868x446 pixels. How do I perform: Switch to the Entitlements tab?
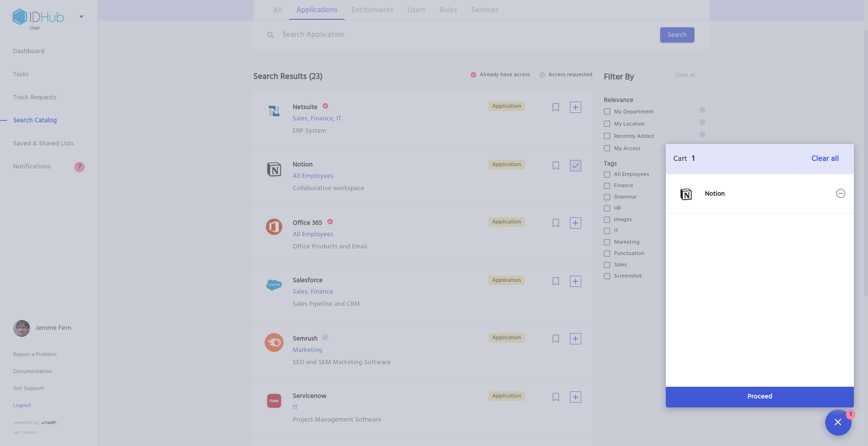click(x=372, y=10)
